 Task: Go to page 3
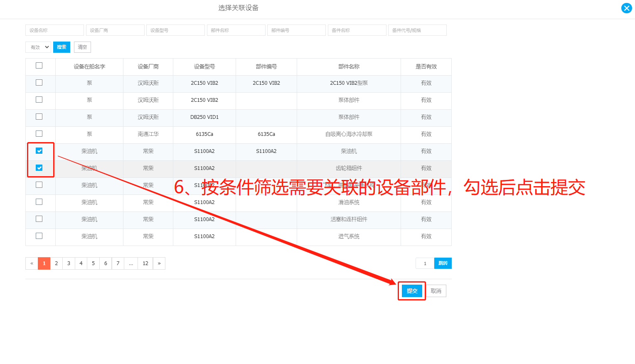(69, 263)
